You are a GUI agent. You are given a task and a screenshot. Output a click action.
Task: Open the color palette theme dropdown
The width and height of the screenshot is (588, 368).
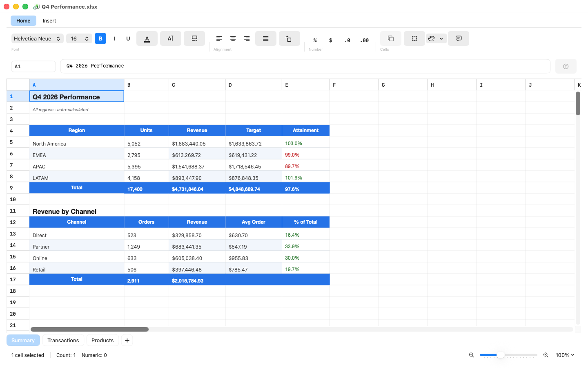(437, 38)
